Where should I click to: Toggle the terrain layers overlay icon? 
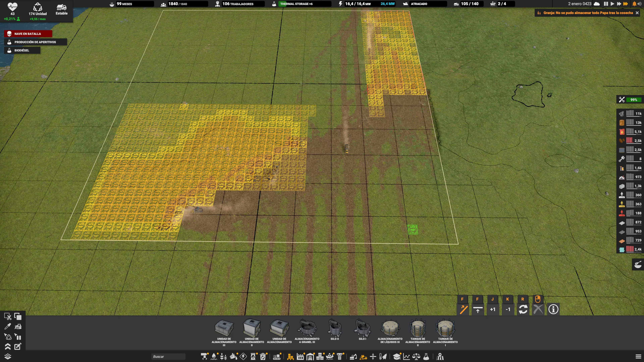(x=8, y=356)
